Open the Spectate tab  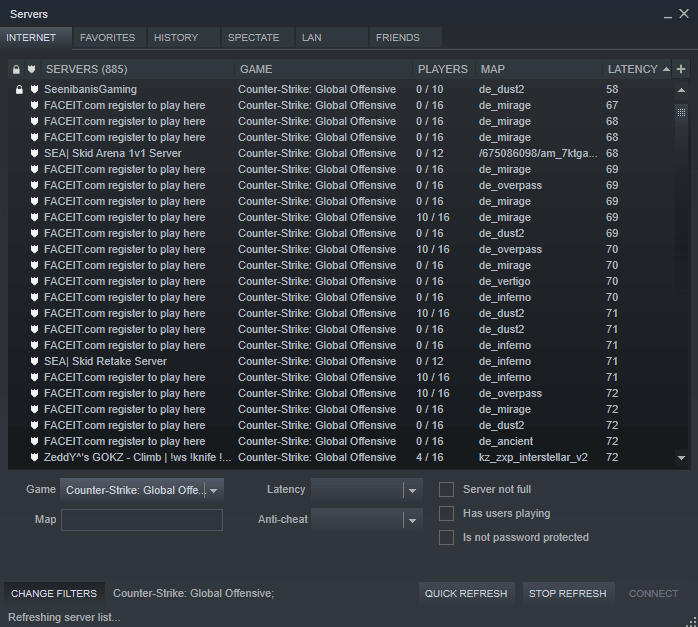click(254, 38)
